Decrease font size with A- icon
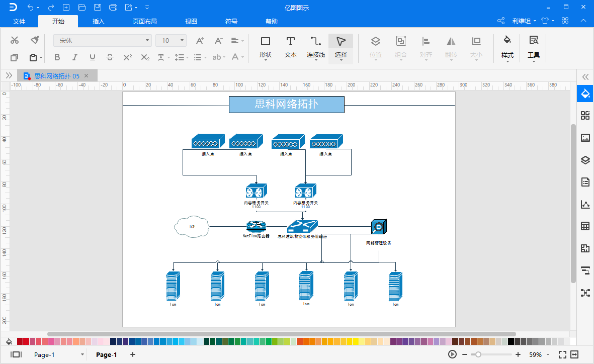Screen dimensions: 594x364 click(218, 41)
